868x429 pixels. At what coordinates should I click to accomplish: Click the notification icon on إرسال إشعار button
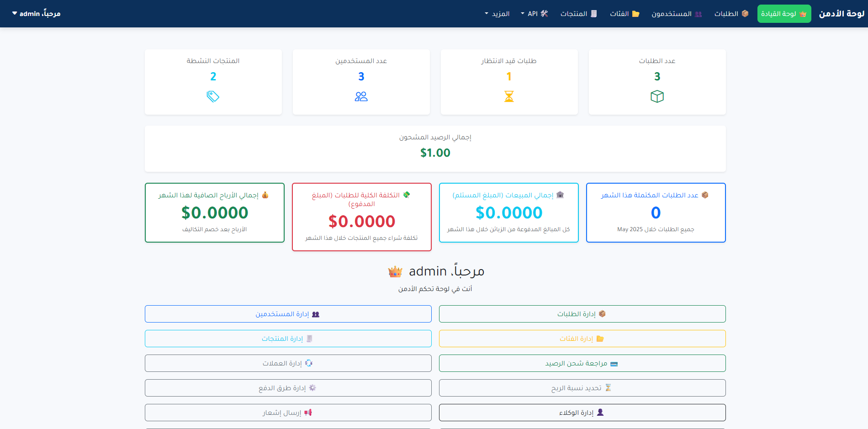[x=310, y=413]
